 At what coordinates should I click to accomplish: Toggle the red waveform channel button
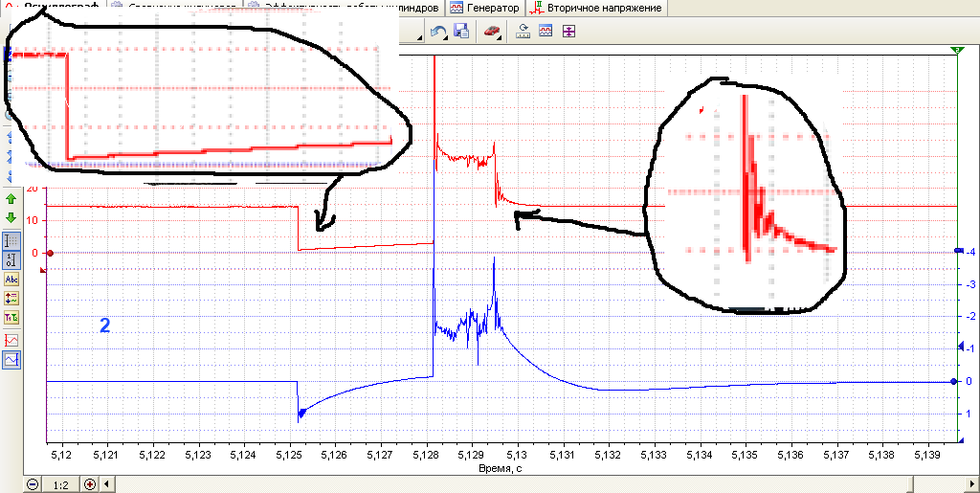(11, 341)
